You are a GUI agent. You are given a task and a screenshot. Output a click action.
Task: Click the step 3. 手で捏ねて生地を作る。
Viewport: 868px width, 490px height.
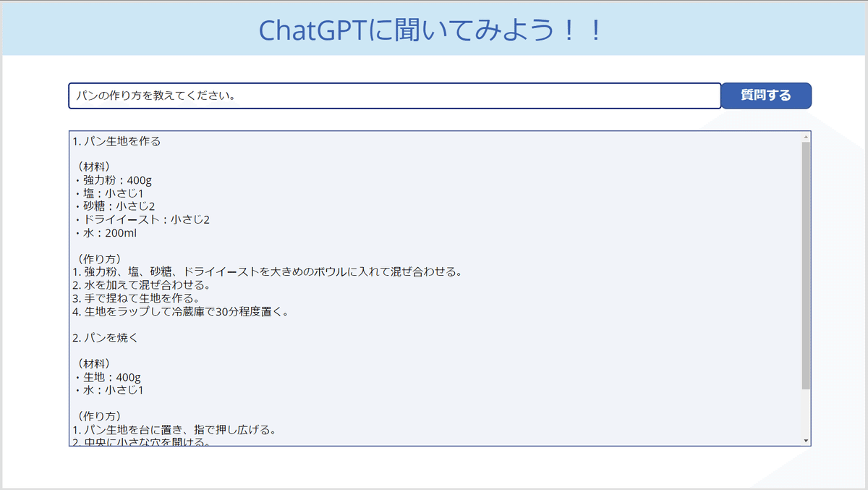pyautogui.click(x=136, y=298)
